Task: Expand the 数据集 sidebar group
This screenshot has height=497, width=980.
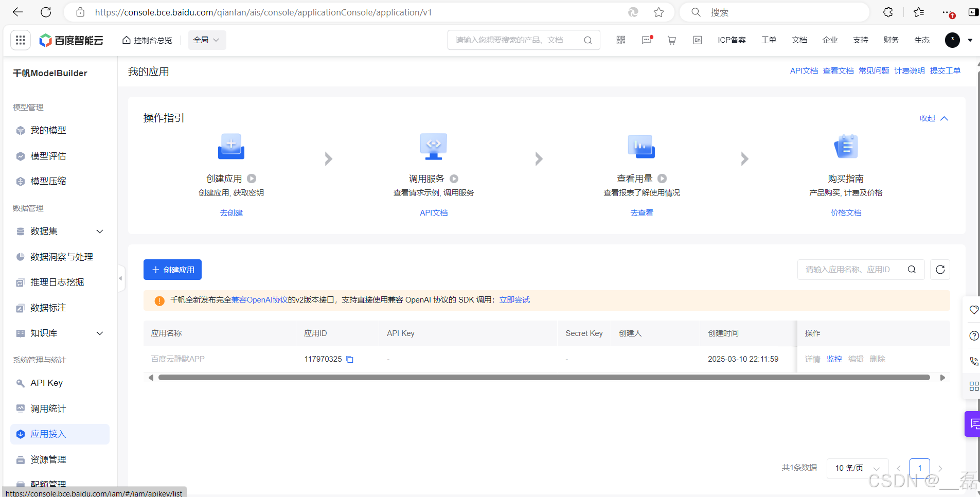Action: point(100,232)
